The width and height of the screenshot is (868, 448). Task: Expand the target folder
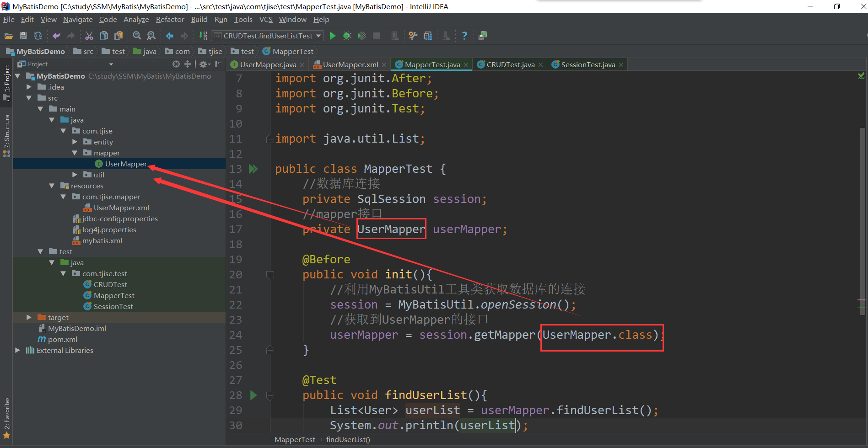tap(29, 317)
